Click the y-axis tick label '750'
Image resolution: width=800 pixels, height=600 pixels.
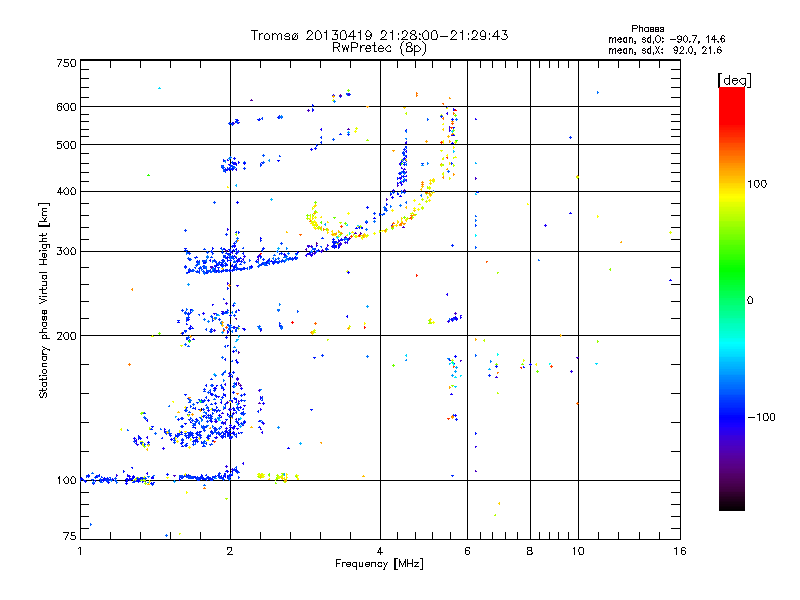(x=66, y=63)
